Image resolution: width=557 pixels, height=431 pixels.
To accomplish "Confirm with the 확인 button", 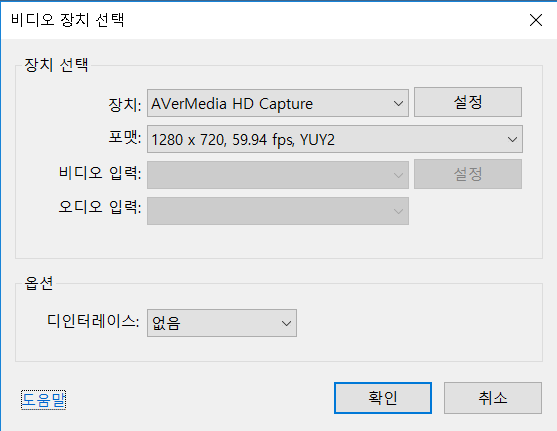I will pyautogui.click(x=383, y=398).
